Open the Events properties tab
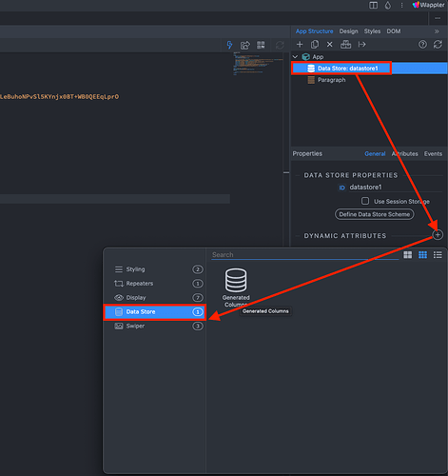The height and width of the screenshot is (476, 448). point(433,153)
